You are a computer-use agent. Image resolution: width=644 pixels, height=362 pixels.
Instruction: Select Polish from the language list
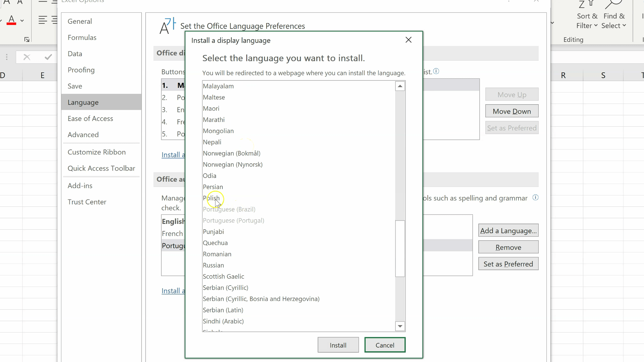(x=211, y=198)
